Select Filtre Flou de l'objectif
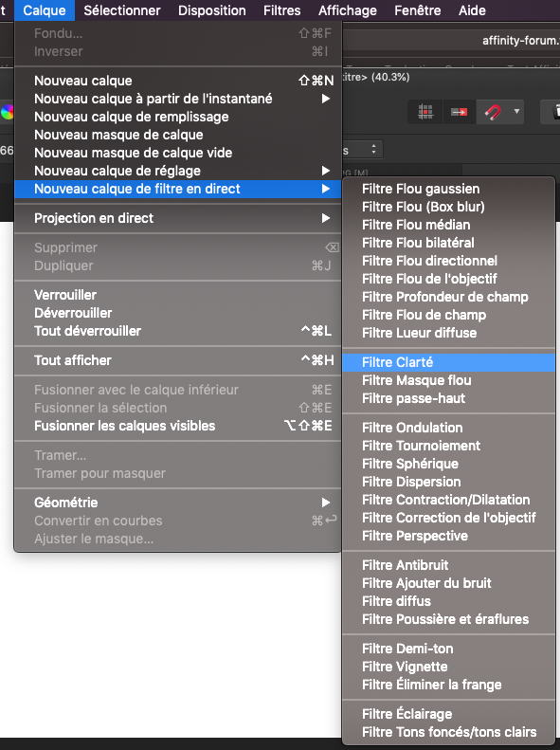The height and width of the screenshot is (750, 560). coord(449,279)
